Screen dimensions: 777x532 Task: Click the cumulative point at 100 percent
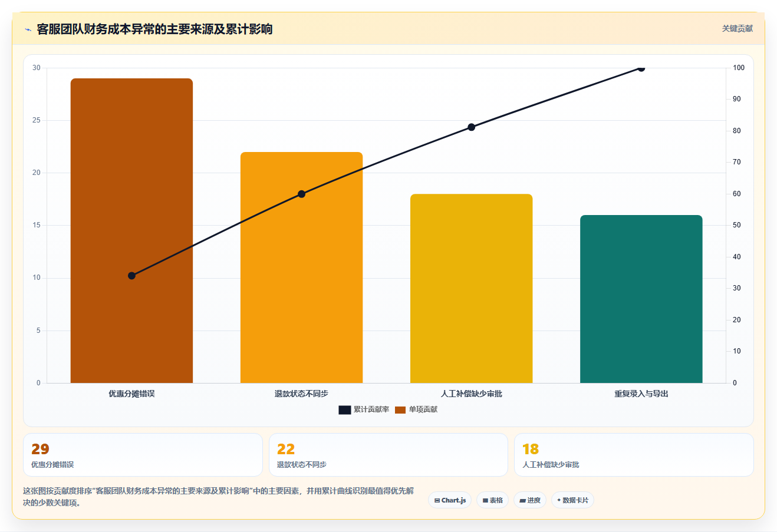641,68
